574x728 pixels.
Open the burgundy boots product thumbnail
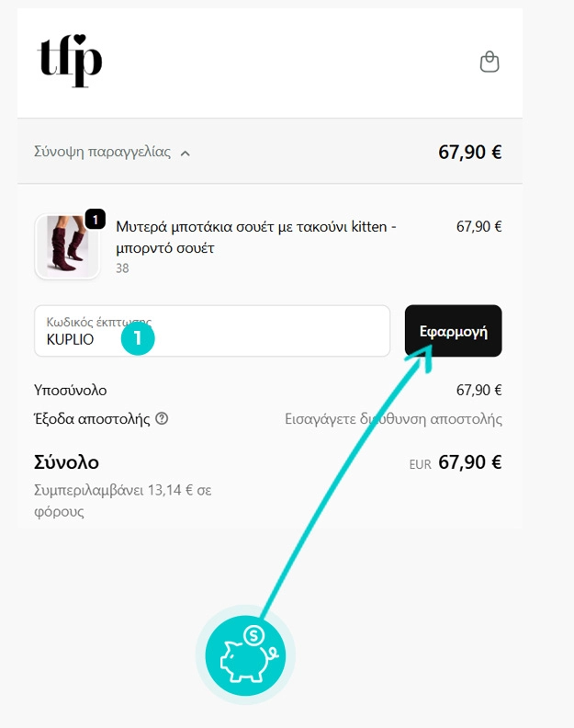66,246
